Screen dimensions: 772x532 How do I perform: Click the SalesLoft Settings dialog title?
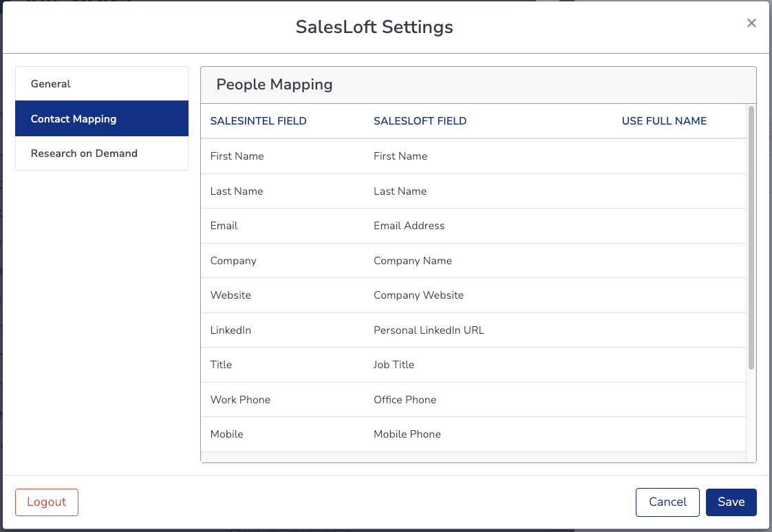[374, 27]
